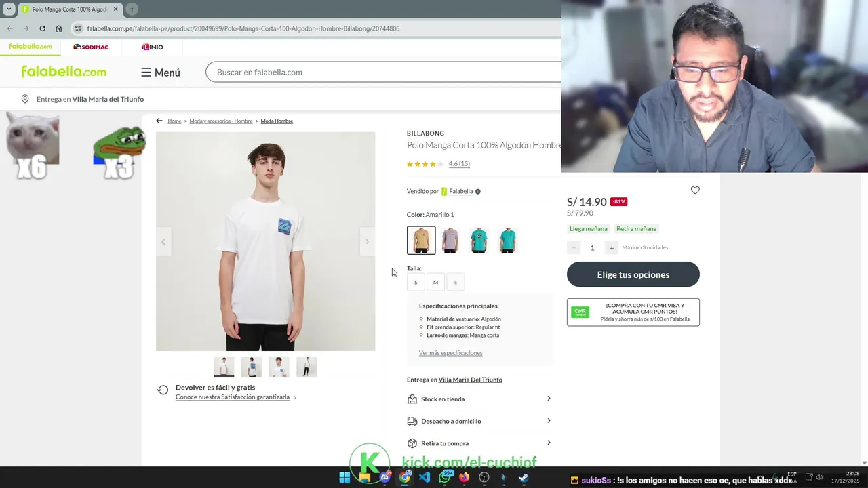Image resolution: width=868 pixels, height=488 pixels.
Task: Close the Polo Manga Corta tab
Action: [x=116, y=9]
